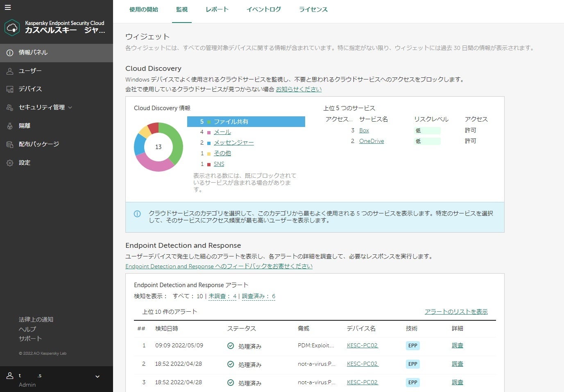Click 調査 link for the 09:09 alert
This screenshot has width=564, height=392.
coord(457,345)
